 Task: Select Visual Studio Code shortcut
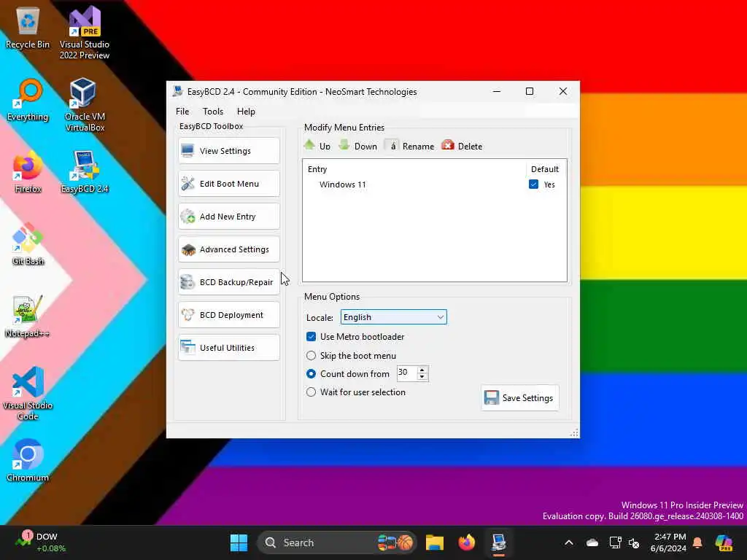pos(28,393)
